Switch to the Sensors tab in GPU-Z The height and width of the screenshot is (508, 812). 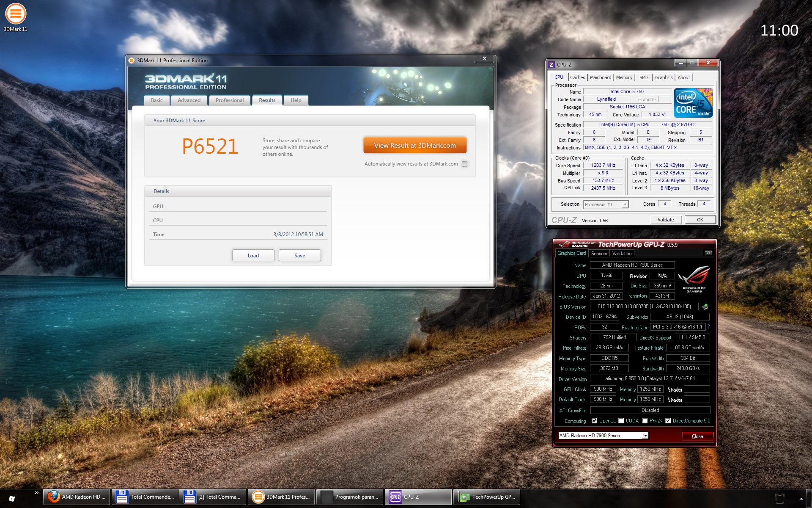[x=599, y=254]
